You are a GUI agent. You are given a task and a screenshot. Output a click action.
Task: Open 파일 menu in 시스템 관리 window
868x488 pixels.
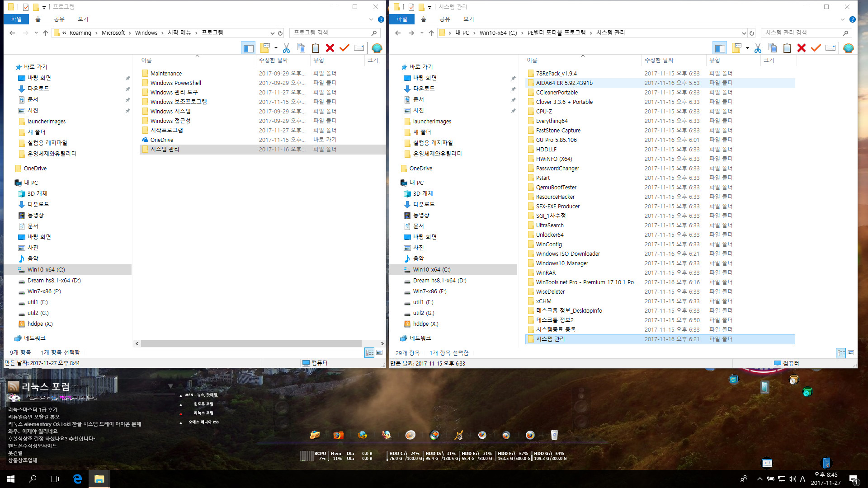pos(402,19)
